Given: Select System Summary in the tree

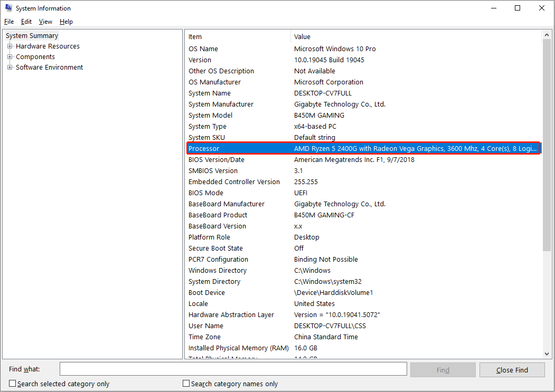Looking at the screenshot, I should [x=32, y=36].
